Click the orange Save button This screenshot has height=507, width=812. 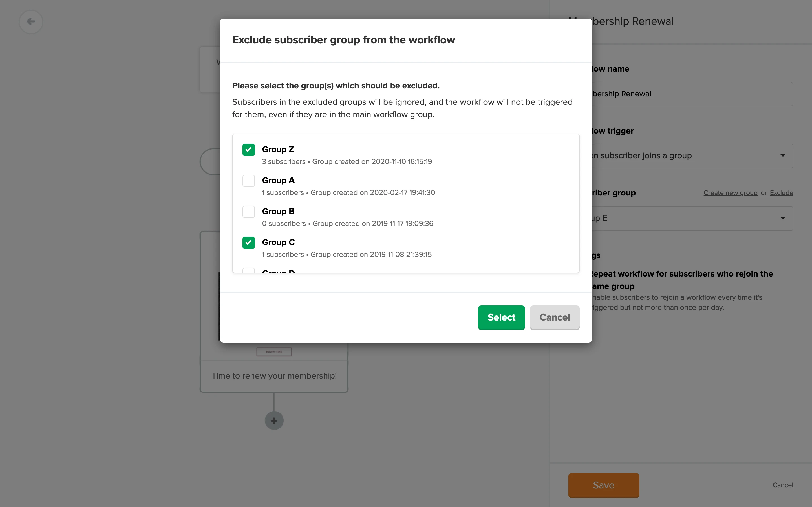tap(603, 485)
